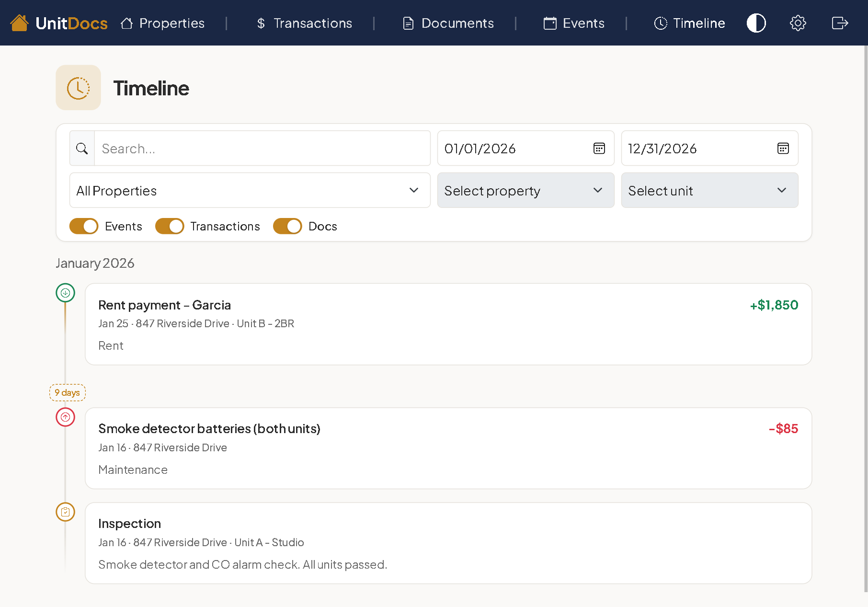The height and width of the screenshot is (607, 868).
Task: Click the Transactions dollar icon
Action: 260,23
